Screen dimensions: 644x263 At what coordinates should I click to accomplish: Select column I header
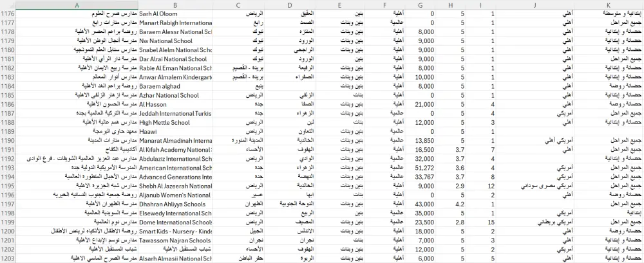pyautogui.click(x=480, y=5)
